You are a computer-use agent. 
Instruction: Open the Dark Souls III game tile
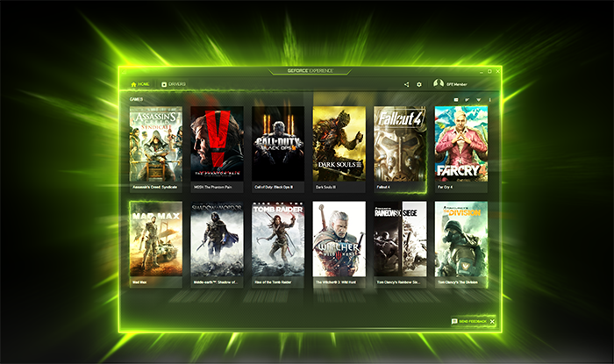pyautogui.click(x=339, y=149)
